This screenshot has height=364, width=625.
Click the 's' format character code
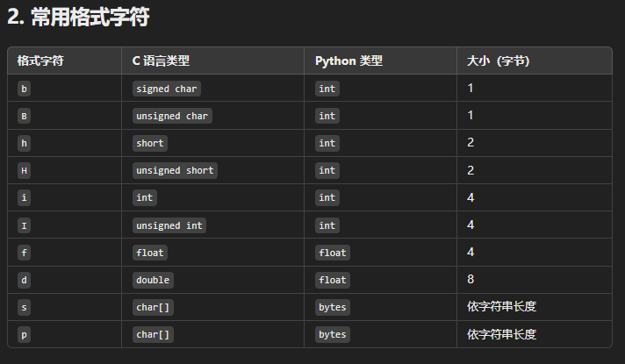coord(24,308)
